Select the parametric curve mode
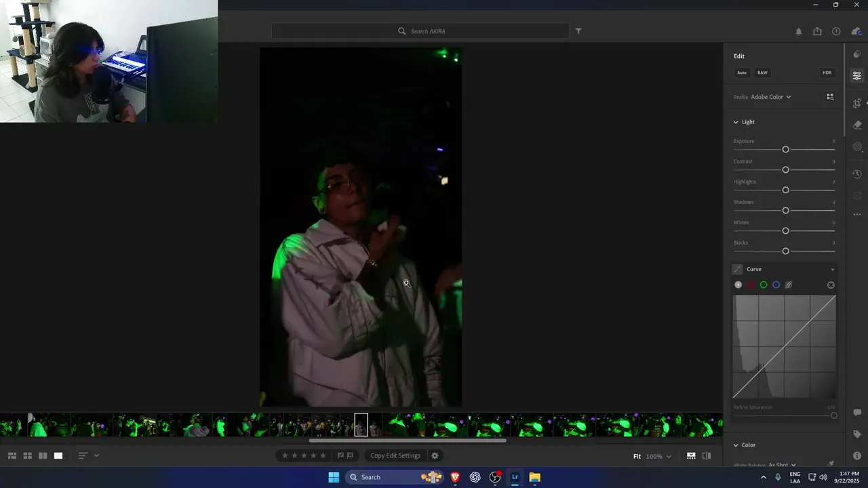The width and height of the screenshot is (868, 488). point(789,285)
